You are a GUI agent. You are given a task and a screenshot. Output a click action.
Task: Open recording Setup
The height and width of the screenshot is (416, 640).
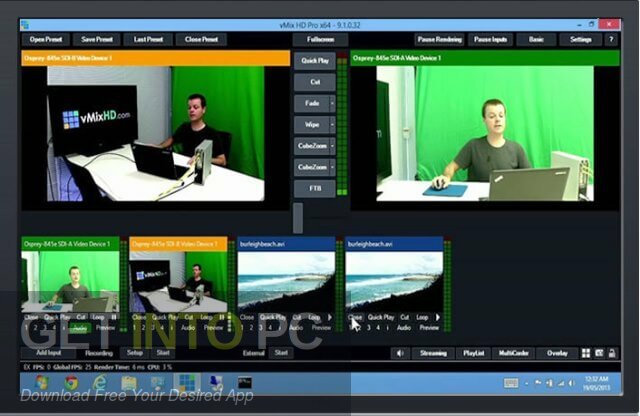click(x=135, y=353)
